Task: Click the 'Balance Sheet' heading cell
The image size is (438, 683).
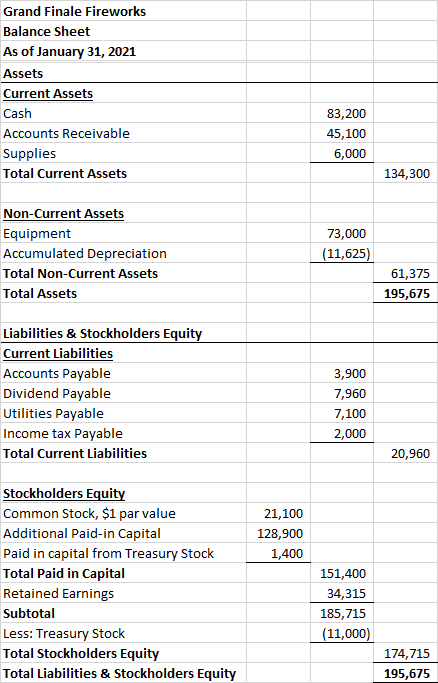Action: (123, 31)
